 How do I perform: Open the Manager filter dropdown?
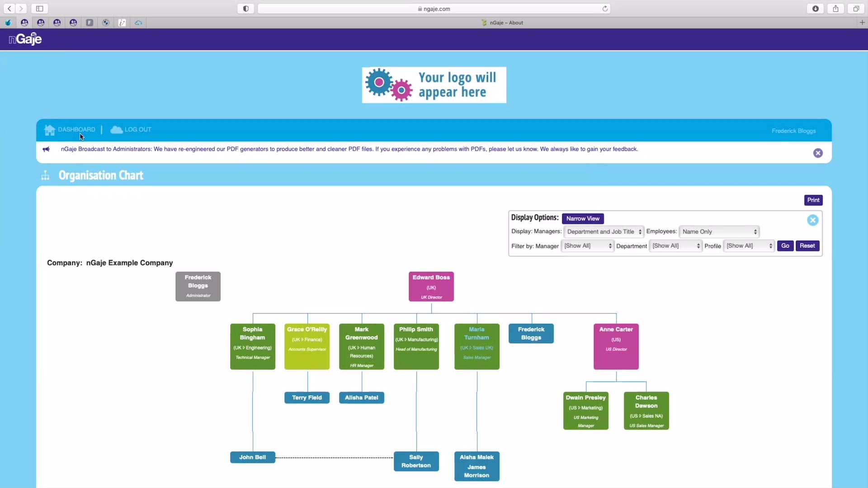pos(587,246)
